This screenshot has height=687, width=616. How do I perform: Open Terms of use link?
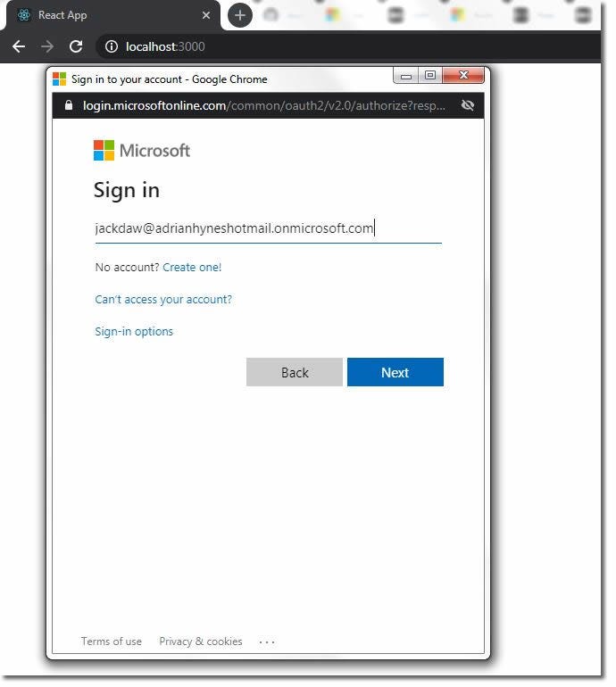point(112,641)
